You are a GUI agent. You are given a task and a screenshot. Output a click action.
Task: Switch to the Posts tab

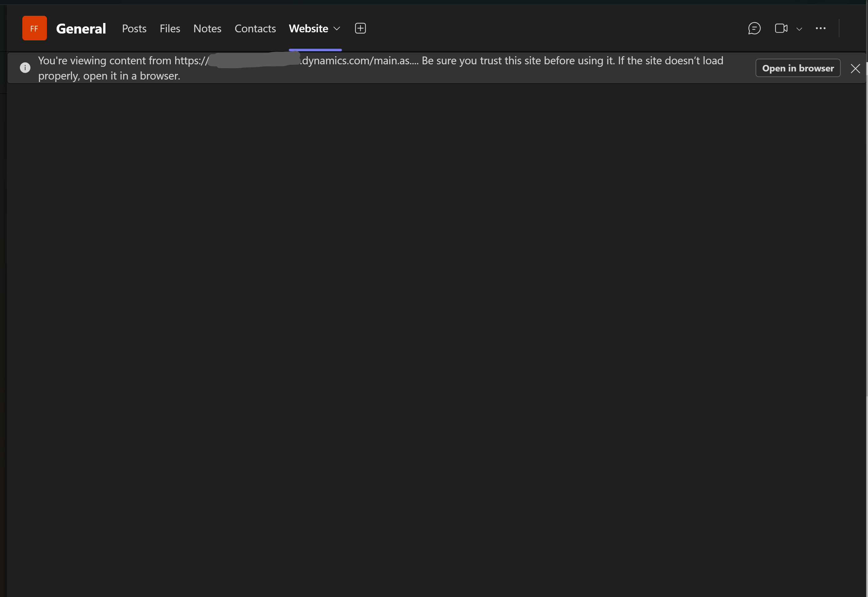tap(134, 29)
